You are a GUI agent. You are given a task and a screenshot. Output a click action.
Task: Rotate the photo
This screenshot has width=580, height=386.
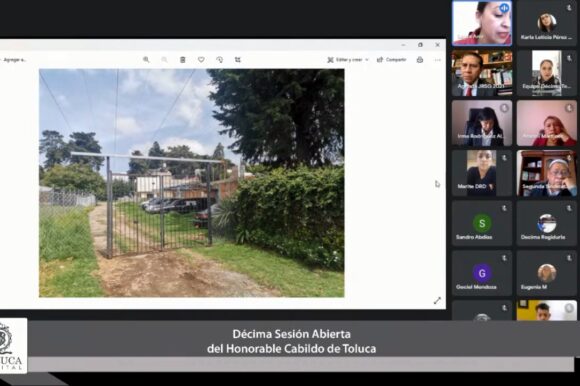[219, 60]
